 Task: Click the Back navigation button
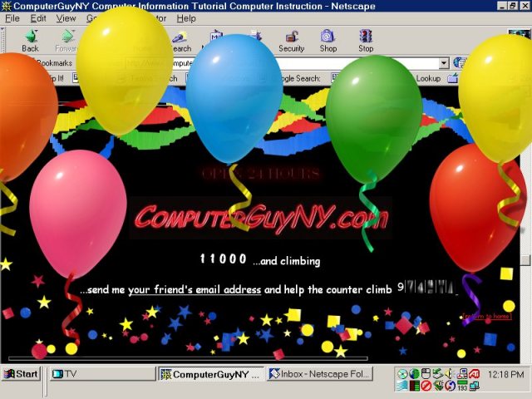pyautogui.click(x=30, y=41)
